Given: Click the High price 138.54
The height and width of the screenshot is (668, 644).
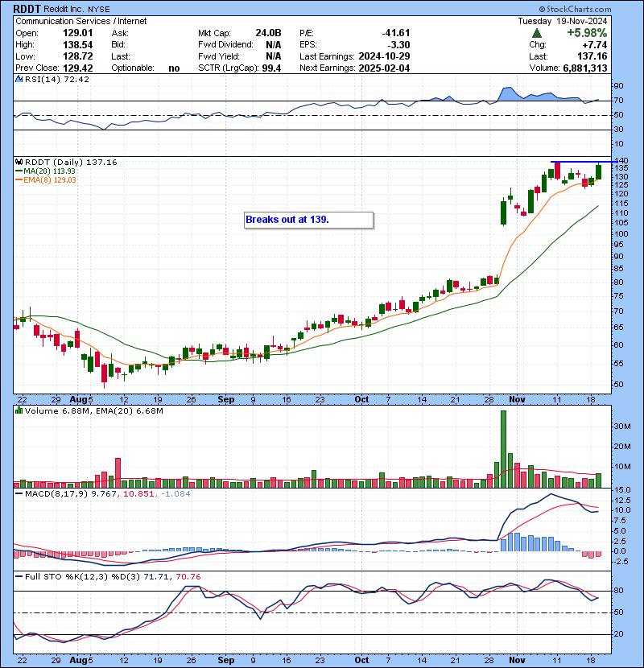Looking at the screenshot, I should coord(77,45).
